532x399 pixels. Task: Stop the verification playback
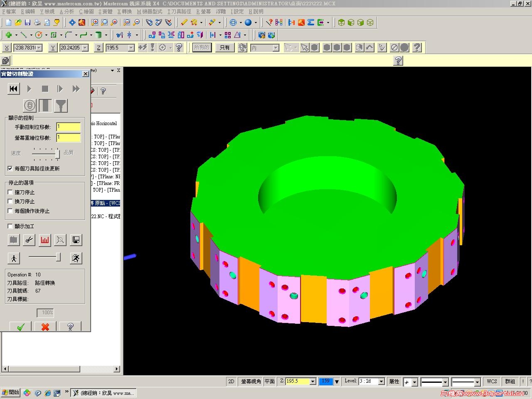(45, 89)
